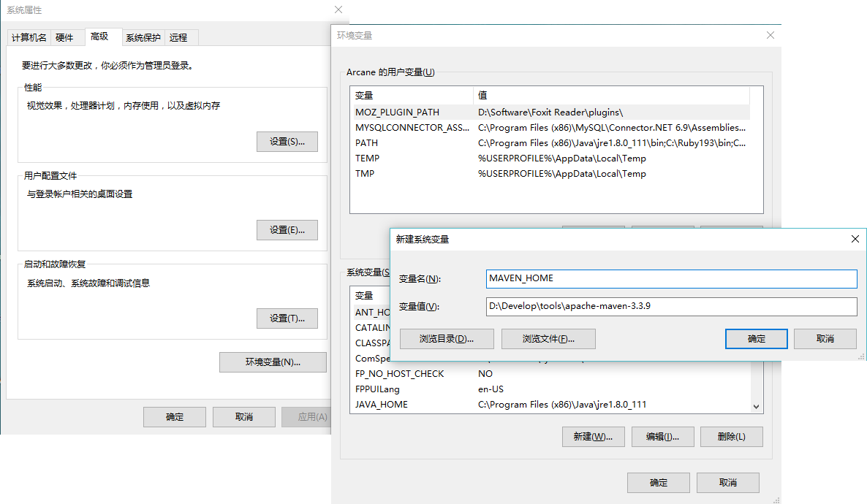Open the 系统保护 tab
Screen dimensions: 867x504
tap(143, 37)
